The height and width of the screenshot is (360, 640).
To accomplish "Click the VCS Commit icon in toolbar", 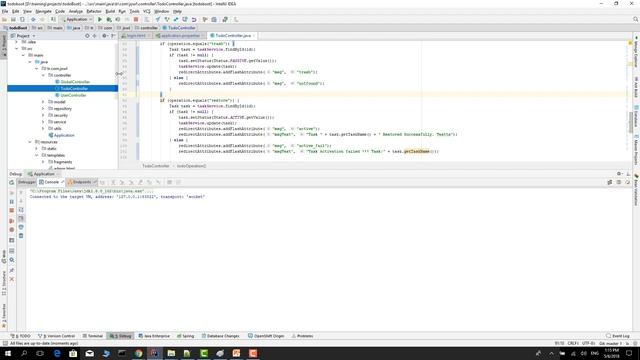I will pyautogui.click(x=167, y=19).
